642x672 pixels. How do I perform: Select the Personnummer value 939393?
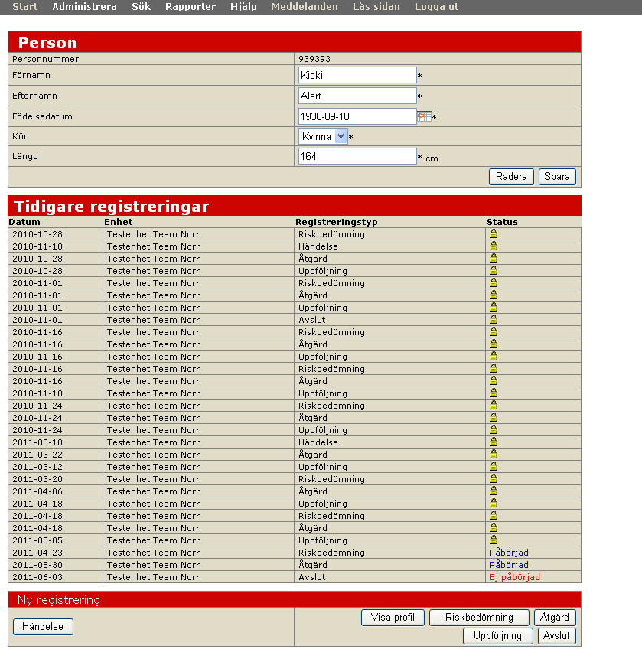tap(314, 59)
